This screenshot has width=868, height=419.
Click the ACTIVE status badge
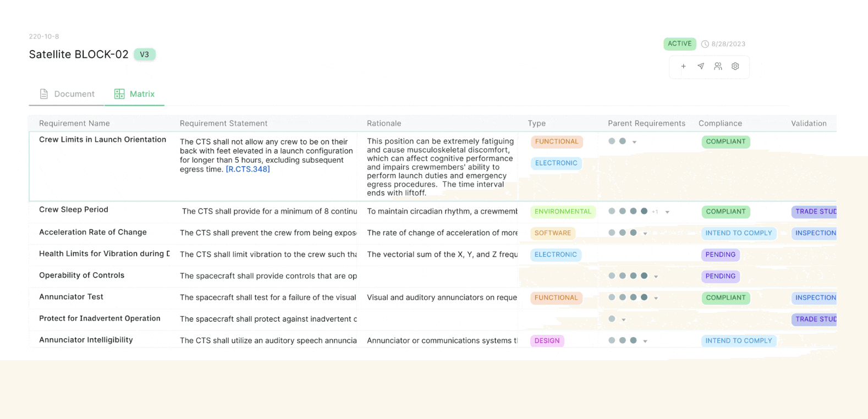[680, 43]
